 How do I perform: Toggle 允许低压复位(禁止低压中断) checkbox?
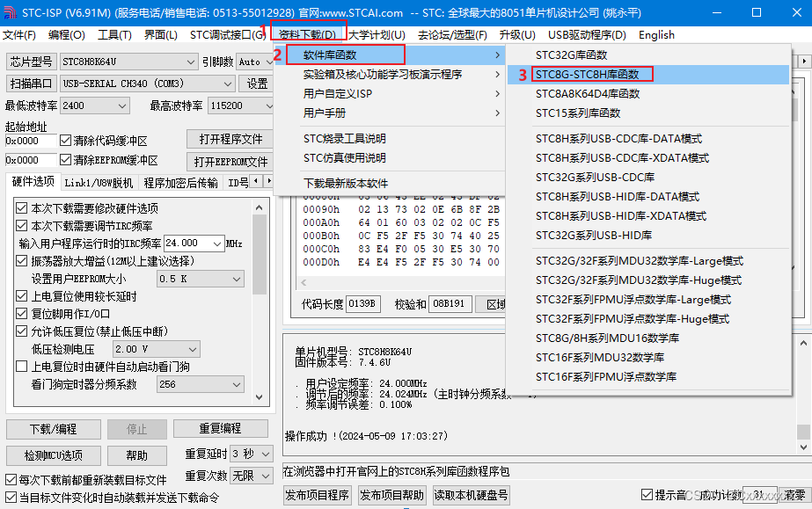(x=22, y=331)
